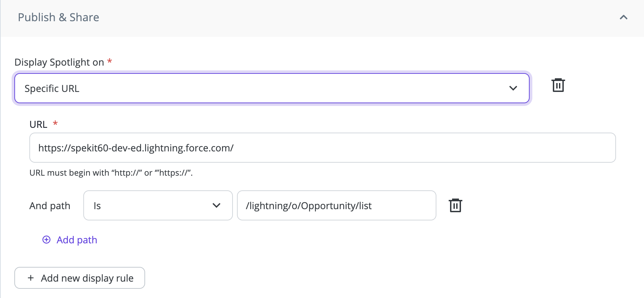644x298 pixels.
Task: Open the Display Spotlight on dropdown
Action: 272,88
